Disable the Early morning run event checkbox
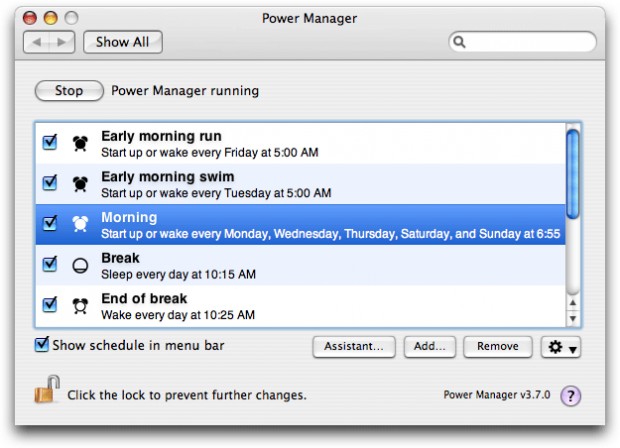The image size is (620, 448). coord(50,142)
